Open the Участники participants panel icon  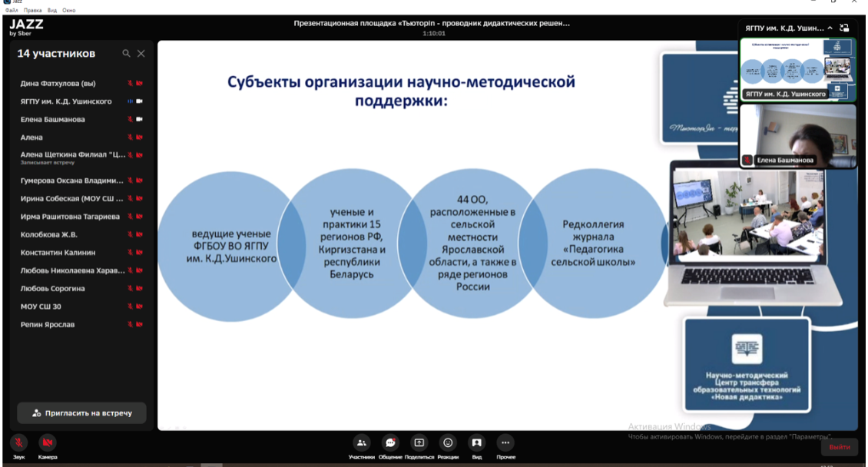point(361,443)
